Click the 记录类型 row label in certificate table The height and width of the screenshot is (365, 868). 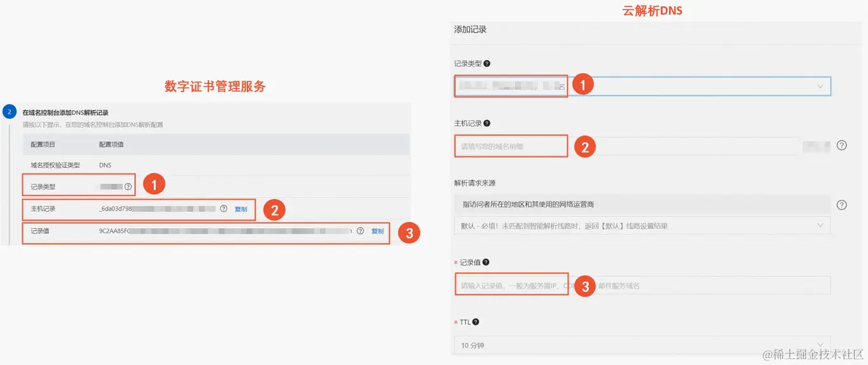(x=43, y=187)
